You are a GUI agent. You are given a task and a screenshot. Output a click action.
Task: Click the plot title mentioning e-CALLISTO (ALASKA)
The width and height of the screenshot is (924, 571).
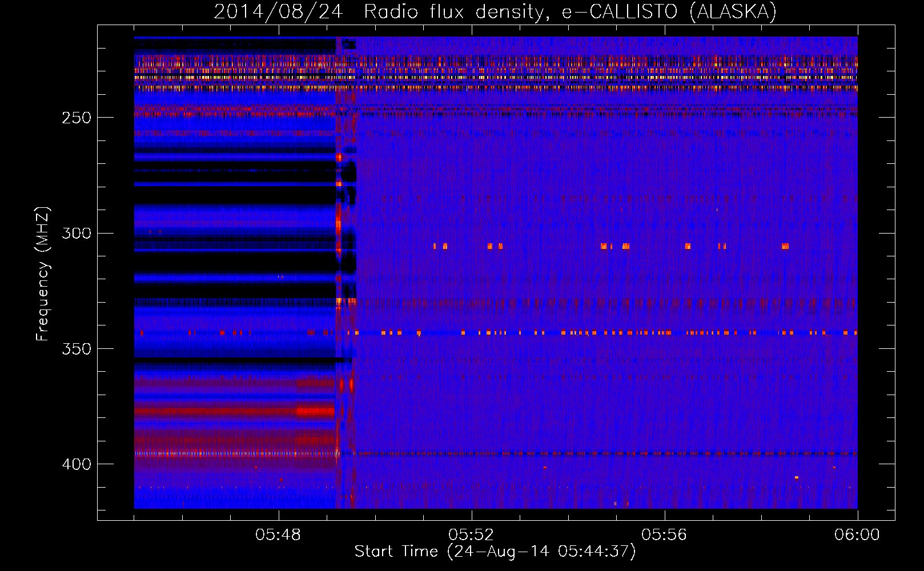[495, 11]
